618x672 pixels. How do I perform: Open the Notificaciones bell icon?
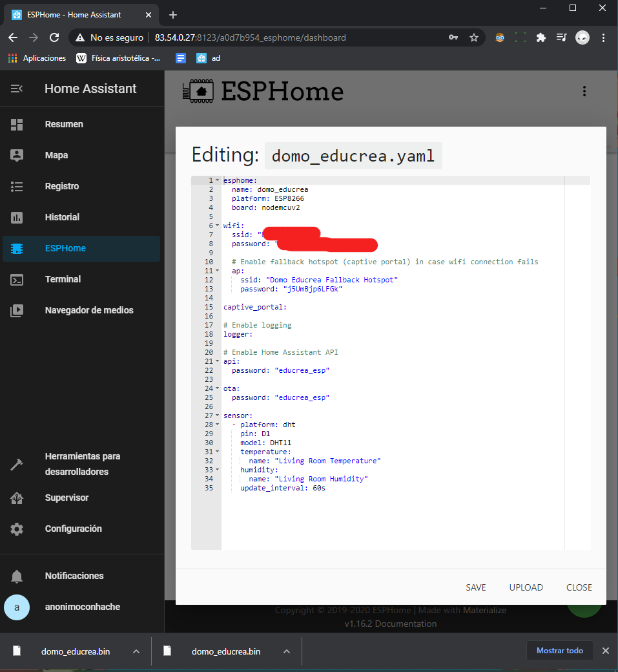click(17, 576)
